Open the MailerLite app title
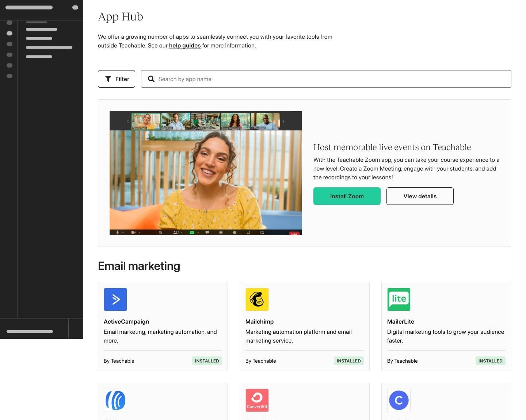This screenshot has height=420, width=526. [x=401, y=322]
